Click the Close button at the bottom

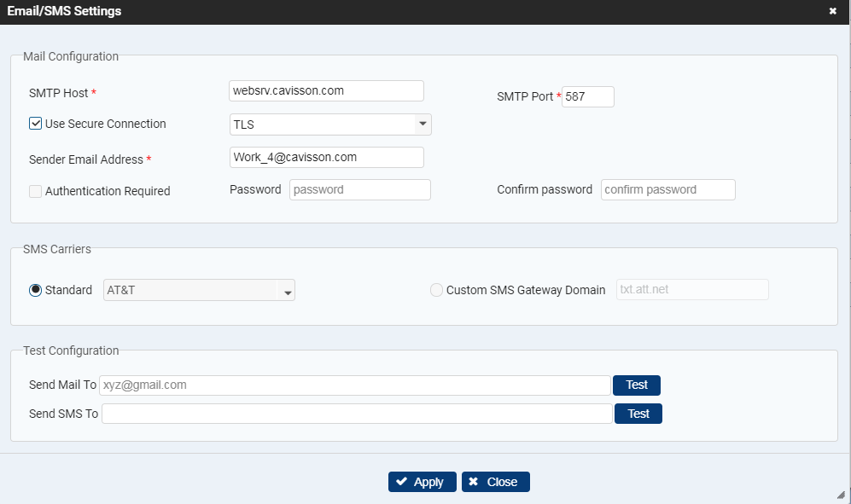click(x=496, y=482)
